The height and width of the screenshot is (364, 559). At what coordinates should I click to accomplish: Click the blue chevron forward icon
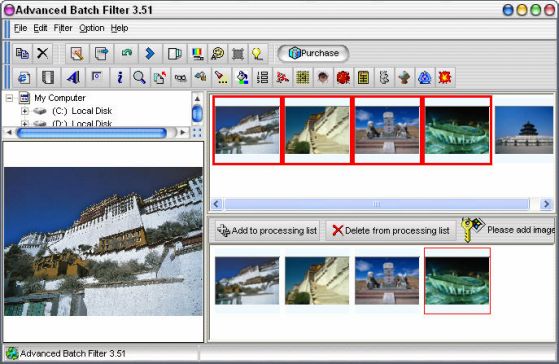[150, 53]
